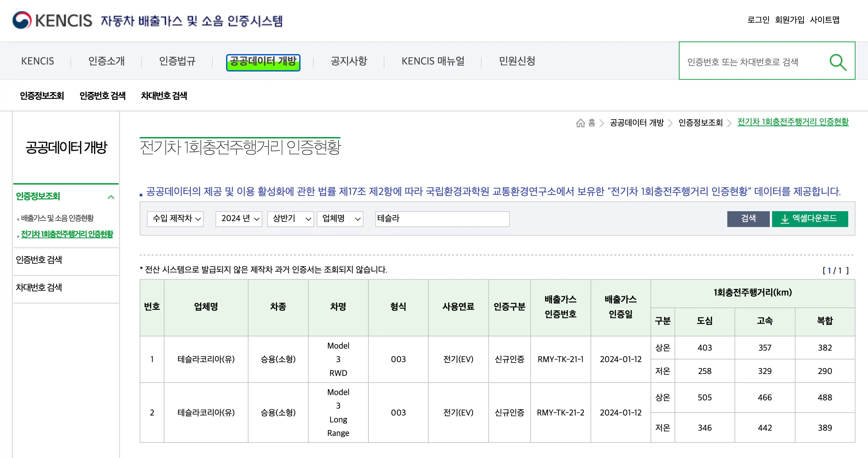Select the 인증번호 검색 submenu tab
Image resolution: width=868 pixels, height=458 pixels.
(102, 96)
